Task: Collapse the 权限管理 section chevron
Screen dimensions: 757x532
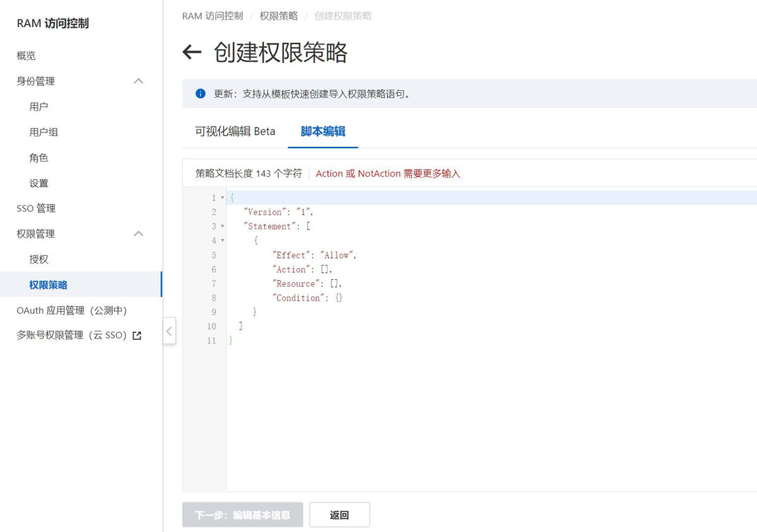Action: pyautogui.click(x=139, y=234)
